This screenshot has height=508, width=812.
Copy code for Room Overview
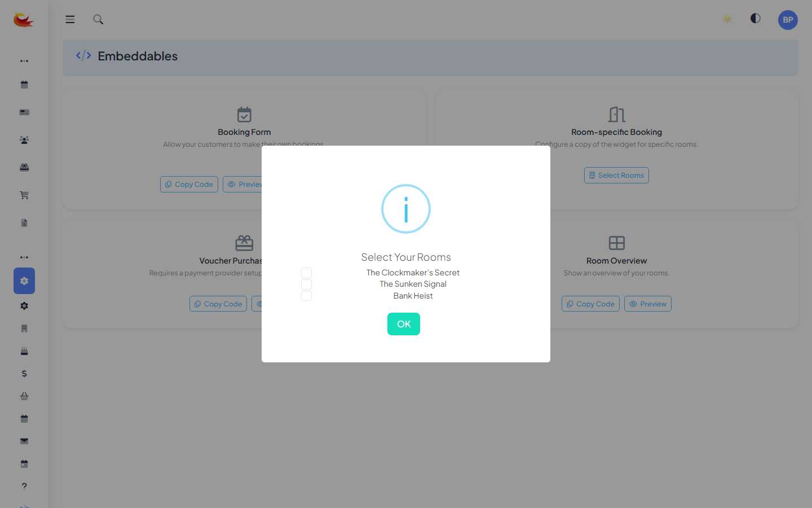590,304
